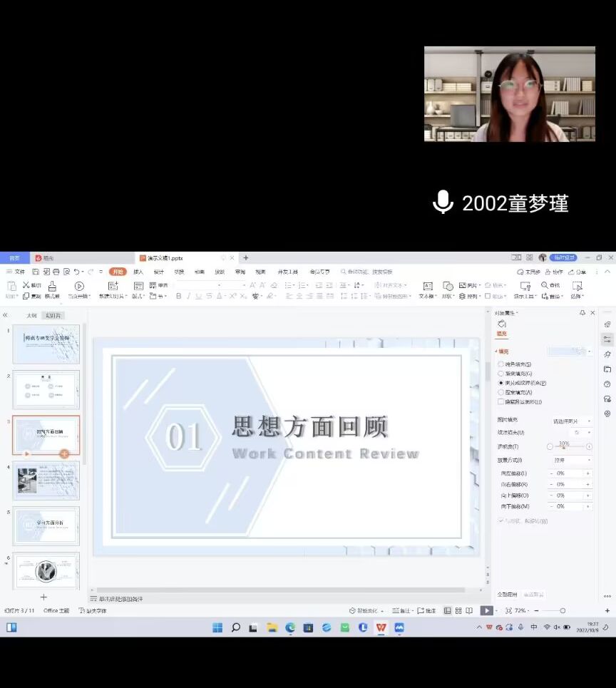Enable the hide background graphics checkbox
616x688 pixels.
(x=500, y=401)
